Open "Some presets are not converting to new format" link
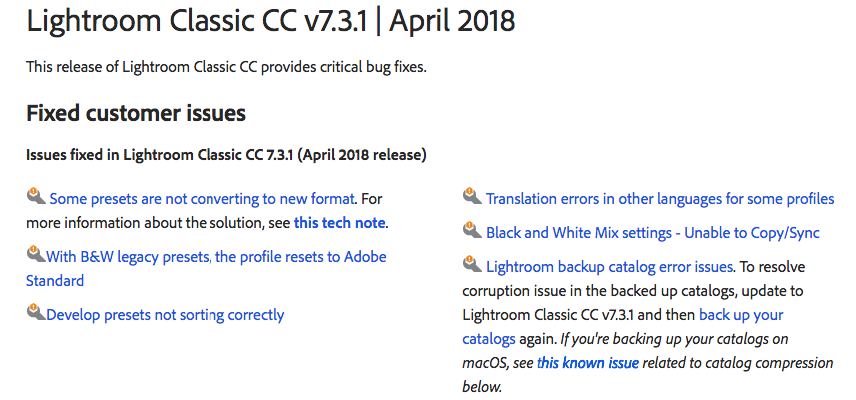 (202, 199)
